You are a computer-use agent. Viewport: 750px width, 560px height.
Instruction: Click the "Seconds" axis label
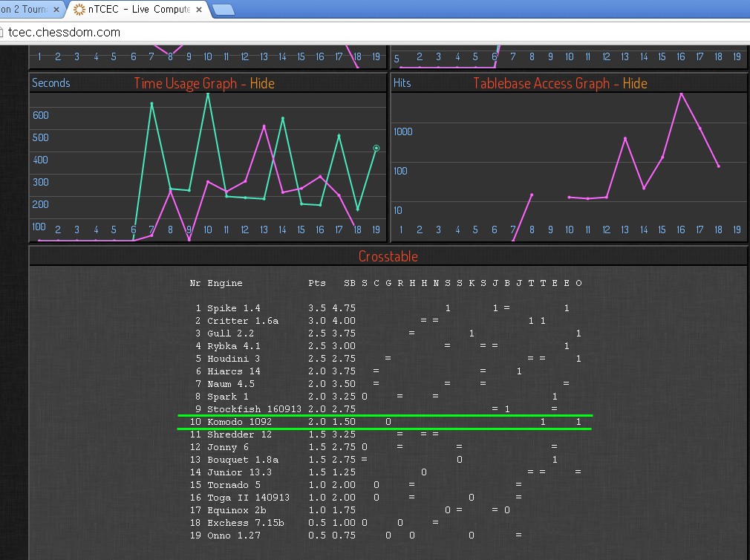pos(50,82)
